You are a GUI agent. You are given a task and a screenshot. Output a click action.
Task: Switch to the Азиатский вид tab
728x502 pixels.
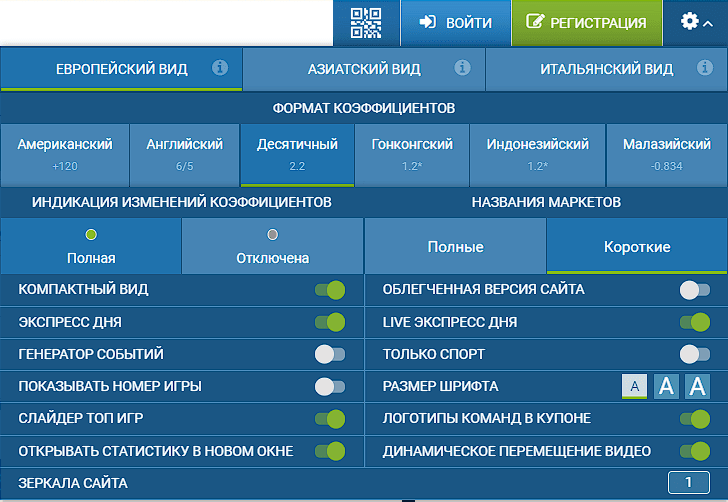click(x=364, y=70)
